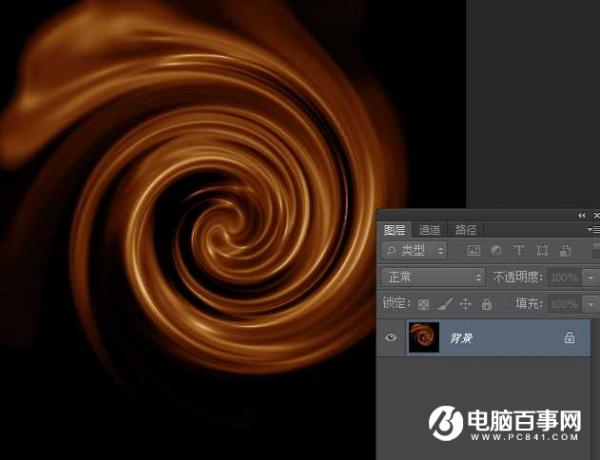
Task: Switch to the 路径 tab
Action: coord(464,229)
